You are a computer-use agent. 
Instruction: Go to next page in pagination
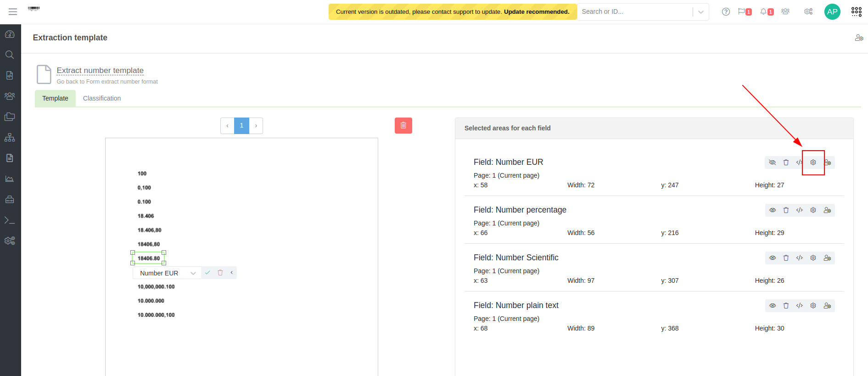point(256,126)
